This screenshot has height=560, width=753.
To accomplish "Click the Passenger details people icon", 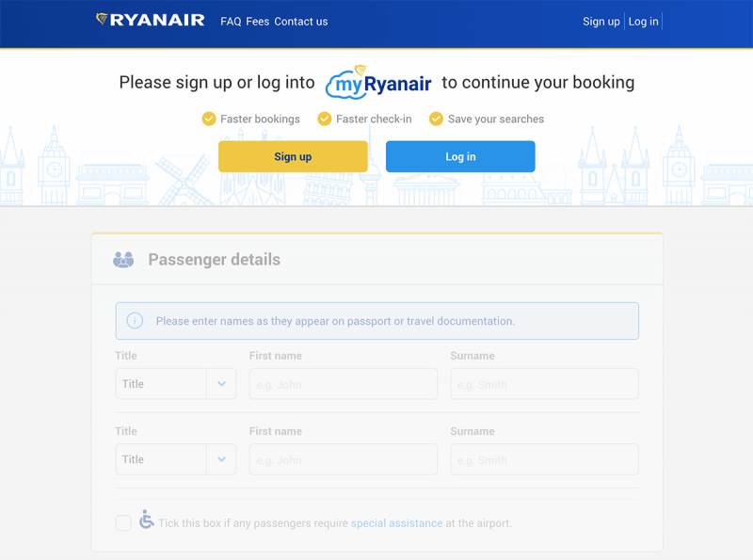I will click(x=123, y=260).
